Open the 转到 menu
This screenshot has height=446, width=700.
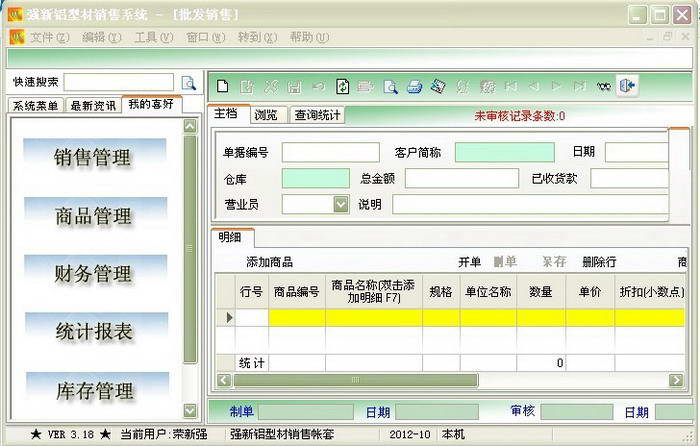pos(257,38)
